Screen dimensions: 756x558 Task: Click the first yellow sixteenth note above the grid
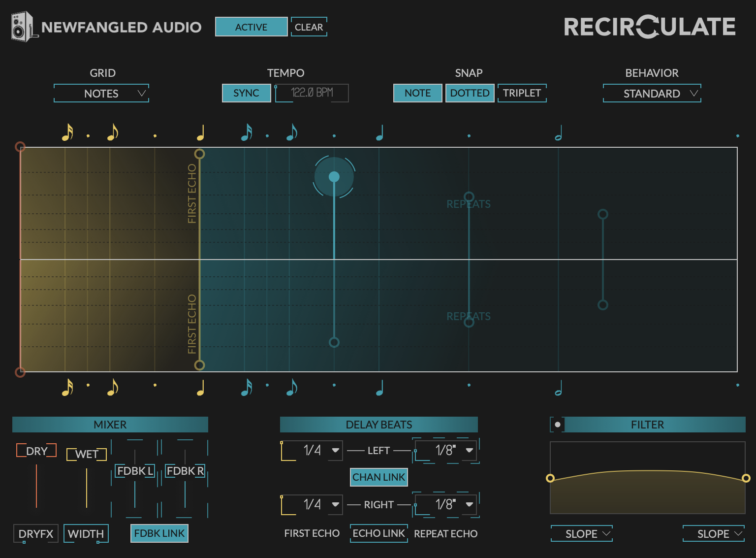click(x=67, y=132)
